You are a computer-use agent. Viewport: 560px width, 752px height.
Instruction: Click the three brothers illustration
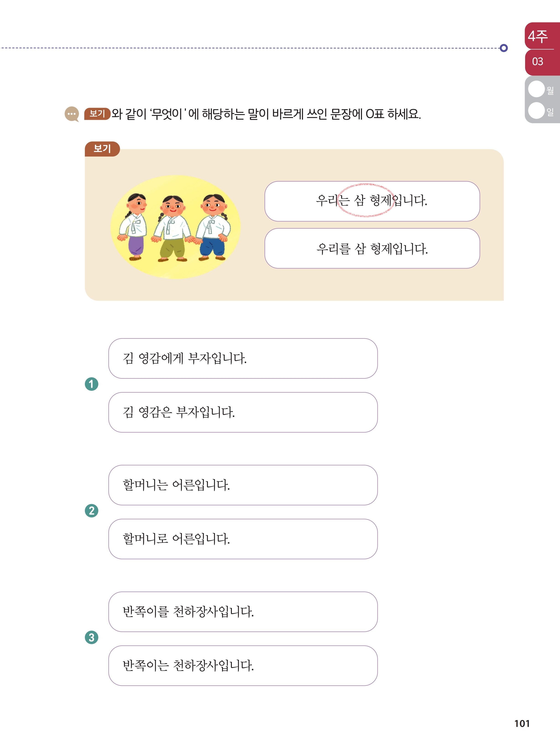[175, 227]
